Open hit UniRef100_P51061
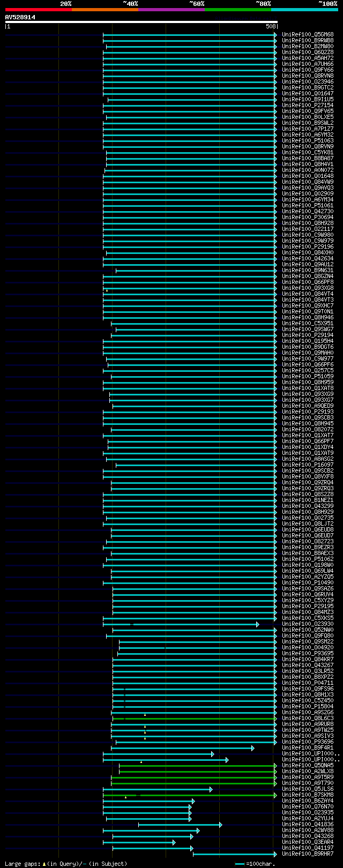Screen dimensions: 343x868 [x=308, y=206]
